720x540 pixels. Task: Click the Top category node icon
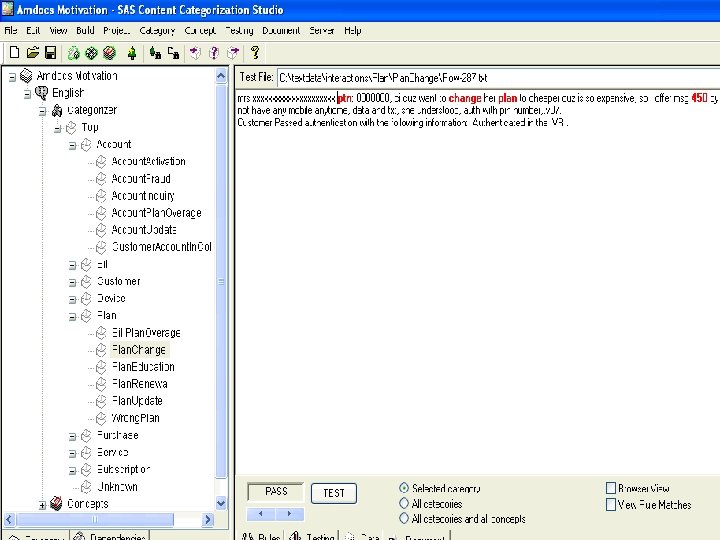point(71,128)
